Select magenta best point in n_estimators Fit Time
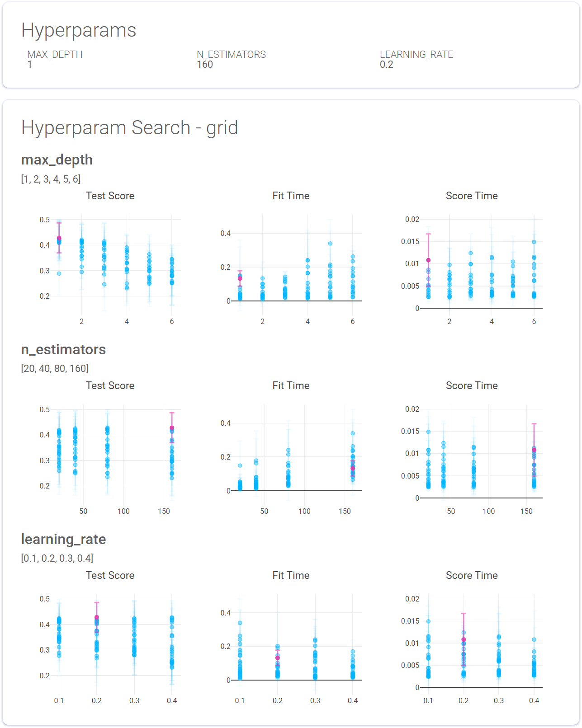Image resolution: width=582 pixels, height=728 pixels. click(353, 469)
